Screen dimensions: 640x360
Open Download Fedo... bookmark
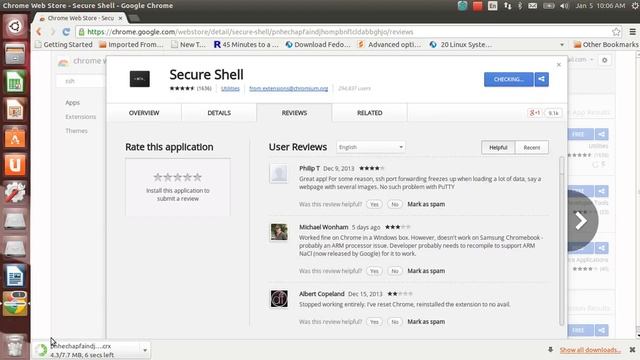pos(318,44)
